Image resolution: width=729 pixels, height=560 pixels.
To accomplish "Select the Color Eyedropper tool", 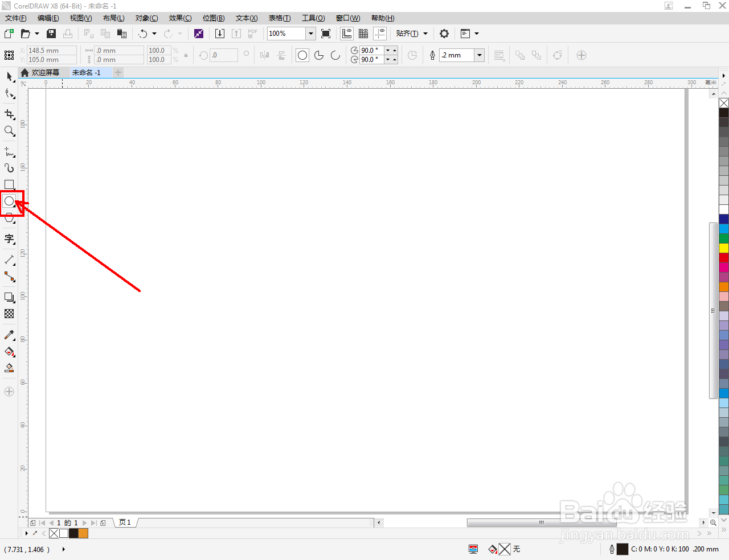I will 9,335.
